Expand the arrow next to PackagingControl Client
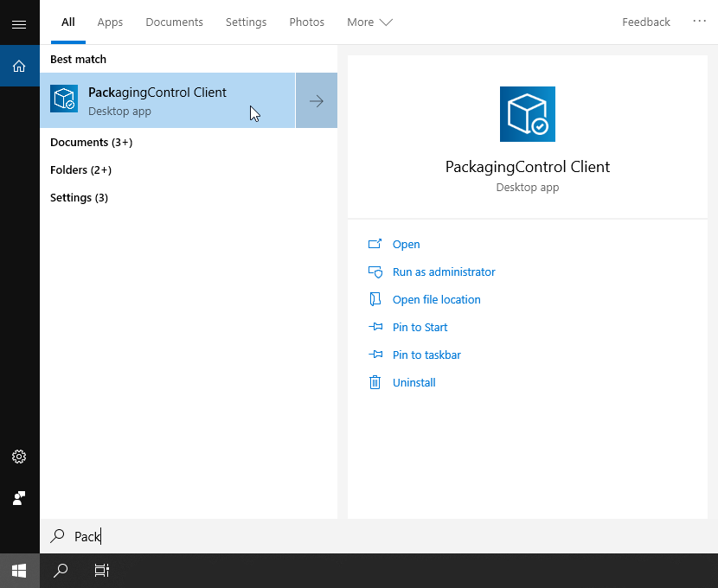Image resolution: width=718 pixels, height=588 pixels. pyautogui.click(x=317, y=101)
